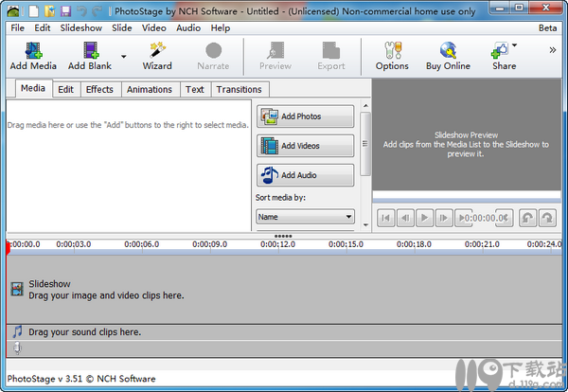
Task: Switch to the Effects tab
Action: pos(99,90)
